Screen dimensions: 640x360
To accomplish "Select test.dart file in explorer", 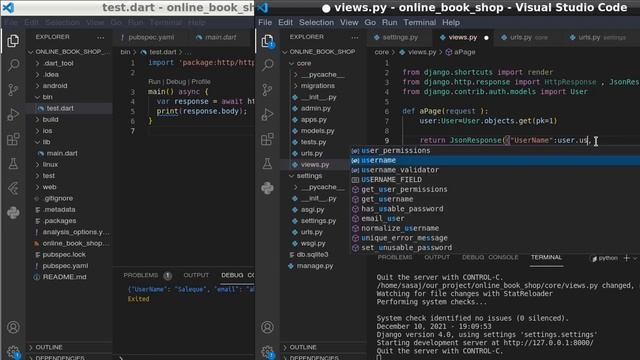I will (x=60, y=109).
